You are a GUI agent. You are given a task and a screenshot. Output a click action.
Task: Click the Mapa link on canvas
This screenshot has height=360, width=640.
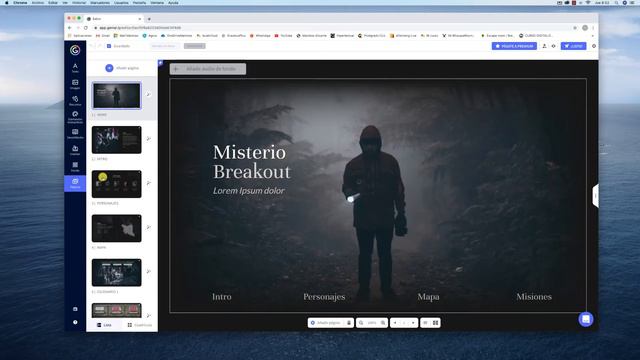tap(428, 297)
